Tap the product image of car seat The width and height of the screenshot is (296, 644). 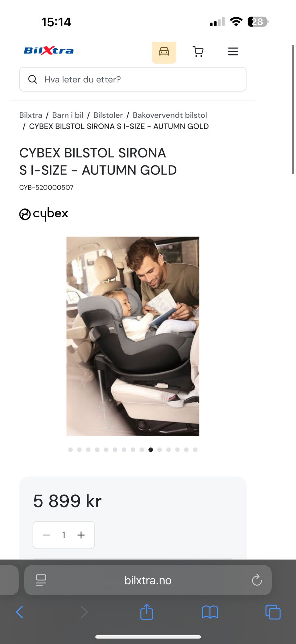[133, 336]
